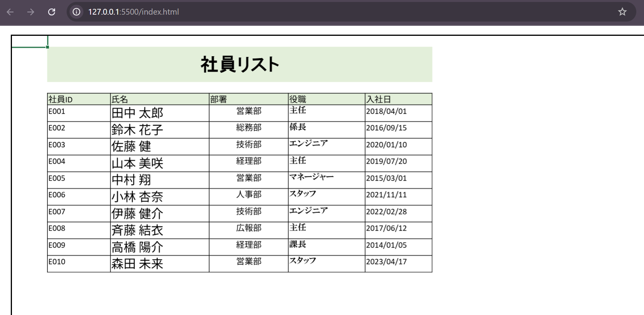Image resolution: width=644 pixels, height=315 pixels.
Task: Select the 部署 header cell
Action: click(x=248, y=99)
